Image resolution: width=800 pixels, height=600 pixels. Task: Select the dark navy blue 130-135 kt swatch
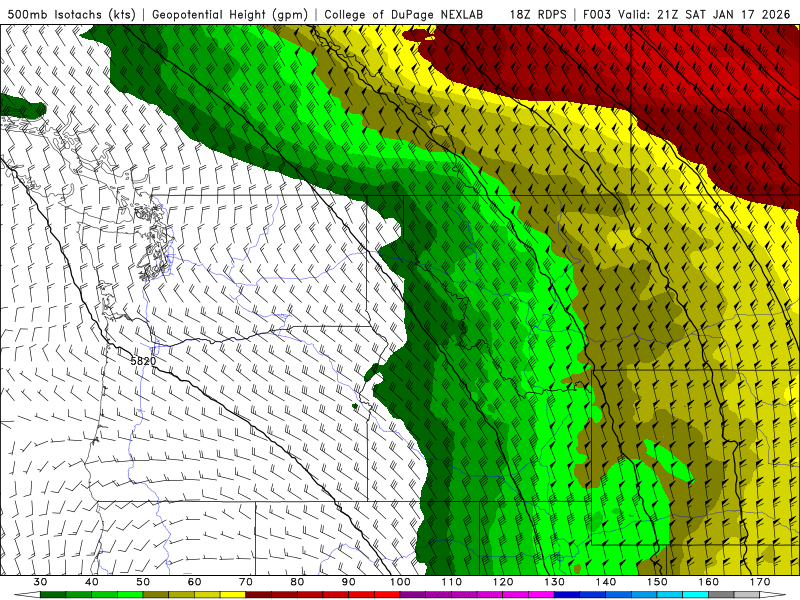[567, 595]
